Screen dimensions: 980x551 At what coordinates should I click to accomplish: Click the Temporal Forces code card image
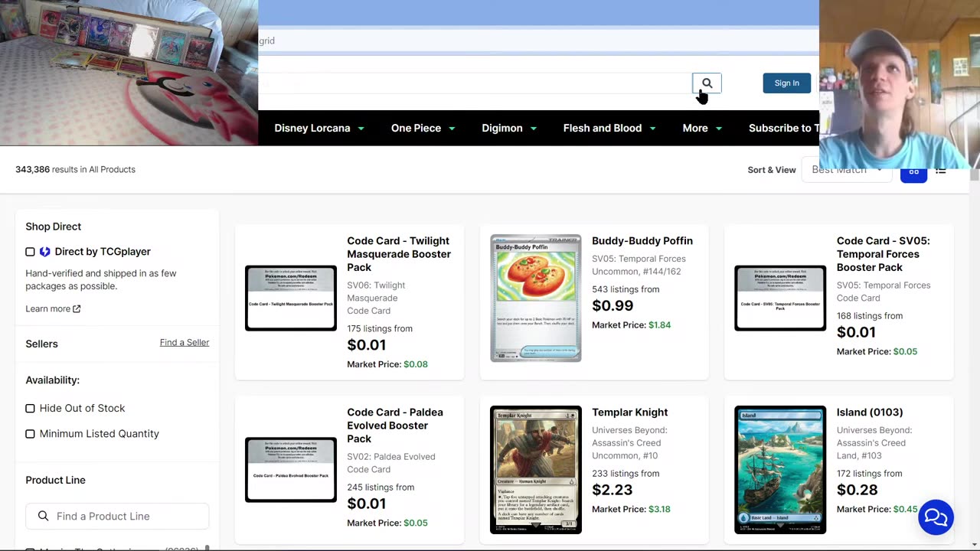click(780, 298)
